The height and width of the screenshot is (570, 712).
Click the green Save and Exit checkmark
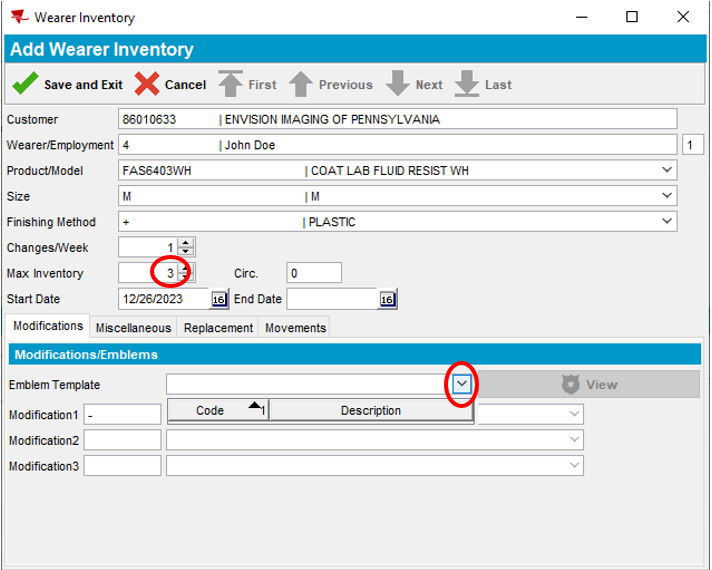(25, 85)
